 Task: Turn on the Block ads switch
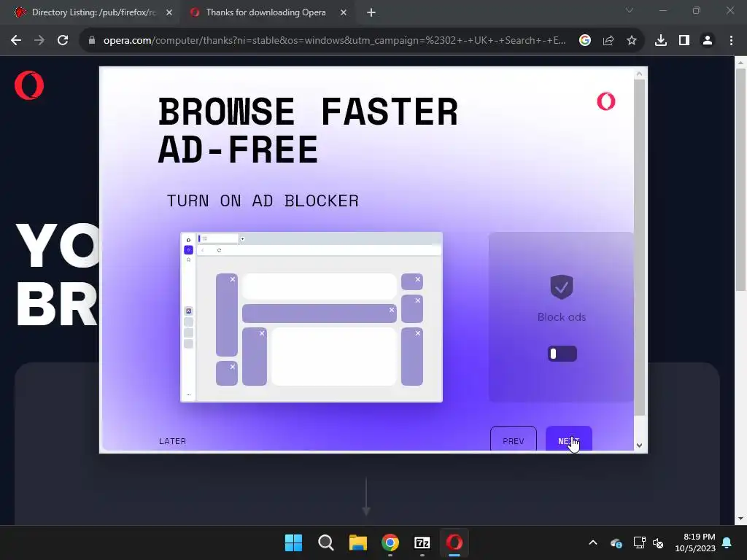(x=562, y=354)
